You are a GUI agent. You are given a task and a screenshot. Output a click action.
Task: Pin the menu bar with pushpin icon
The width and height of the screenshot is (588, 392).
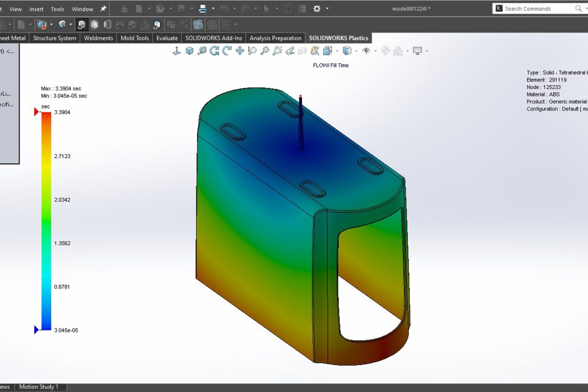coord(103,9)
